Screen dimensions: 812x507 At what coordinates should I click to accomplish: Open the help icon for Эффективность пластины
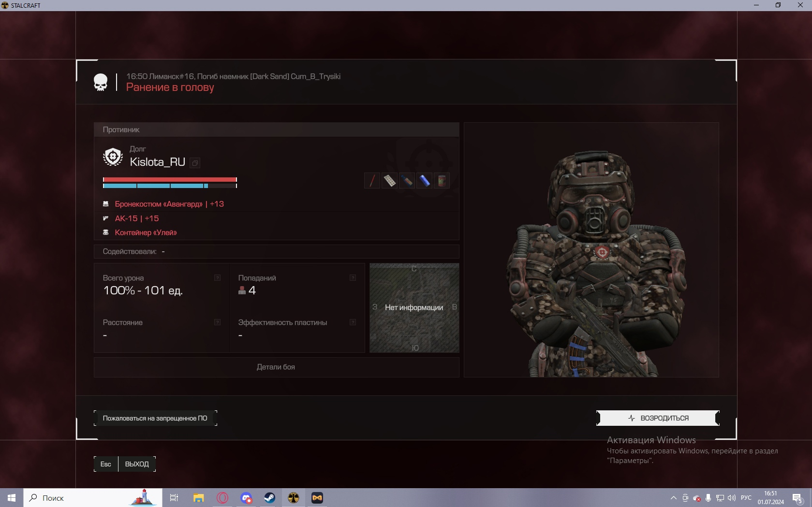coord(353,322)
